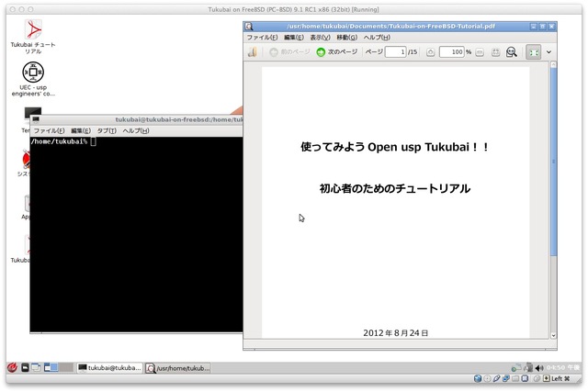Open ヘルプ menu in PDF viewer

pos(377,38)
